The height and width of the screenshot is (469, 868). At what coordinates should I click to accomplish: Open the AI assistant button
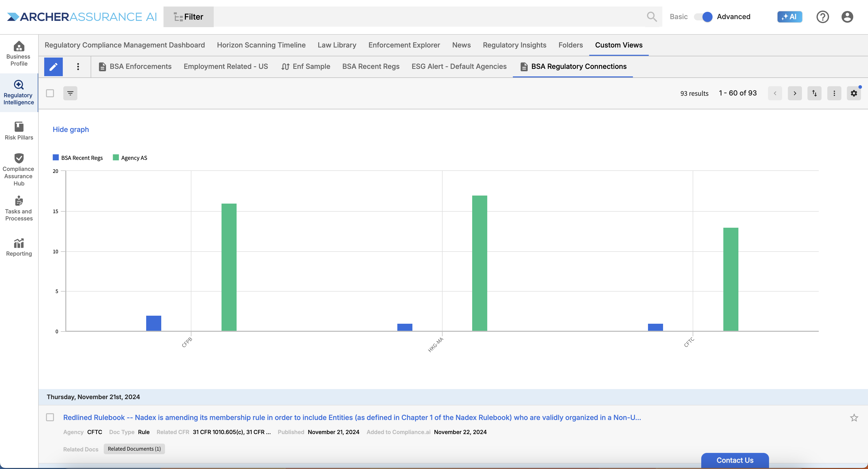(x=789, y=17)
